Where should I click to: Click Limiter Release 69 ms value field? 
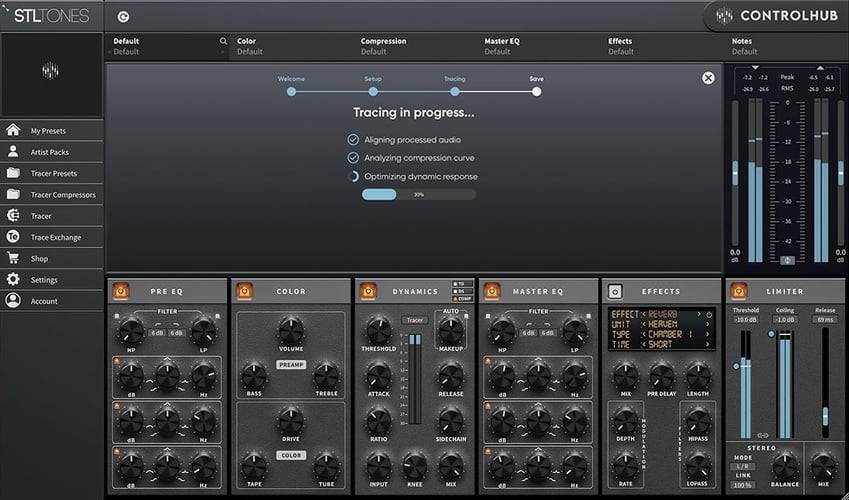pos(825,319)
